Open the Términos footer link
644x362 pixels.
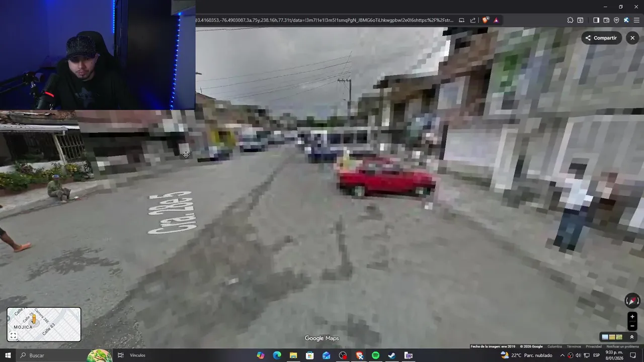point(574,346)
